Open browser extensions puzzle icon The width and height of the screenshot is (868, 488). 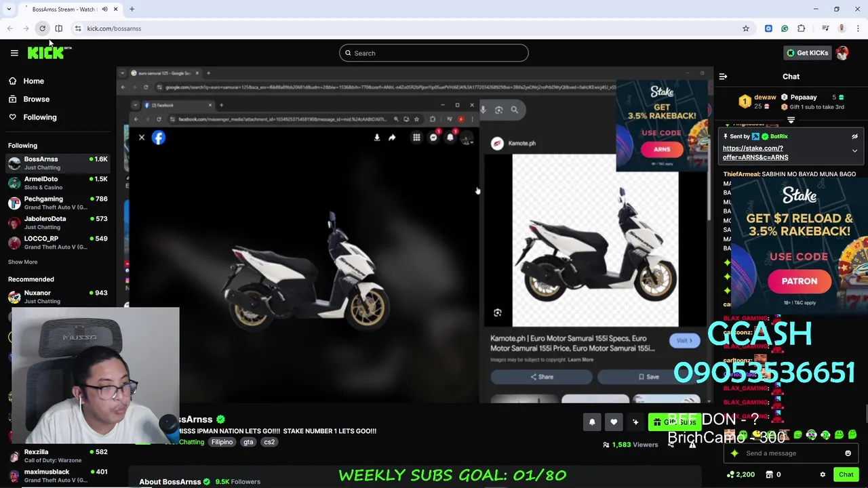coord(802,28)
